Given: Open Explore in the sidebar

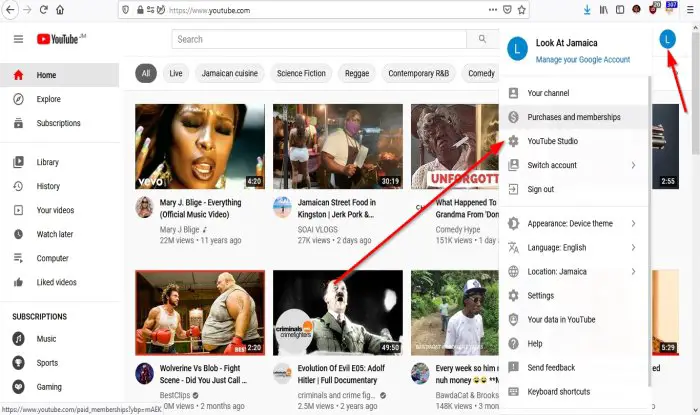Looking at the screenshot, I should pos(59,99).
